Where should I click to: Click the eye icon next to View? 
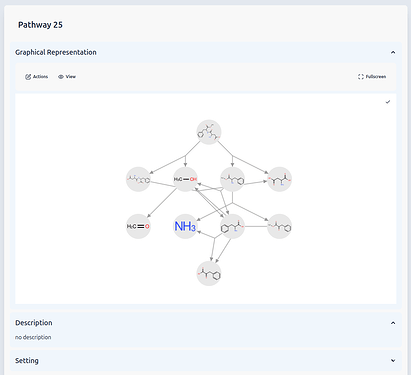pyautogui.click(x=61, y=77)
